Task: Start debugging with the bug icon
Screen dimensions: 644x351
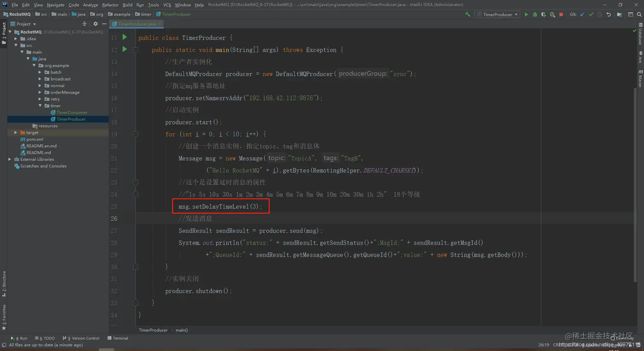Action: point(535,14)
